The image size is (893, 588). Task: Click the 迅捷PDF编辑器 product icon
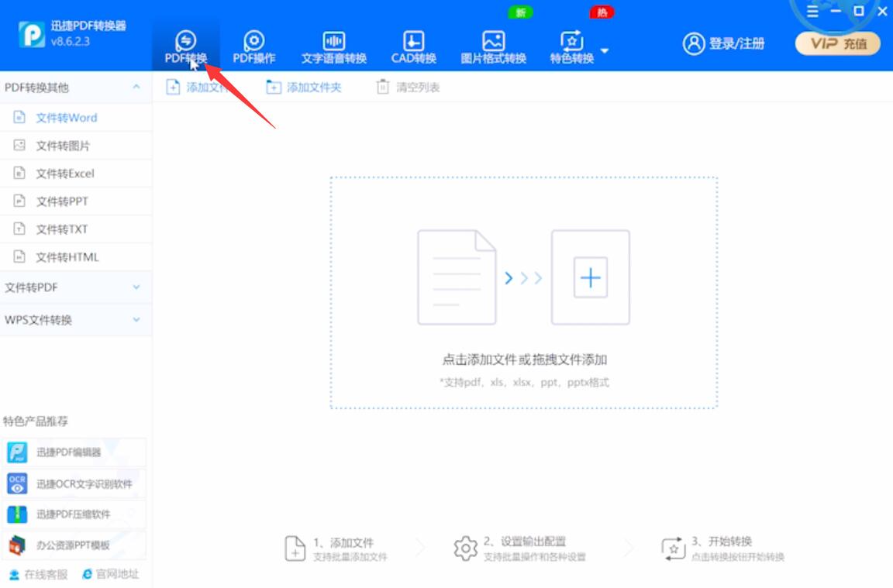17,452
